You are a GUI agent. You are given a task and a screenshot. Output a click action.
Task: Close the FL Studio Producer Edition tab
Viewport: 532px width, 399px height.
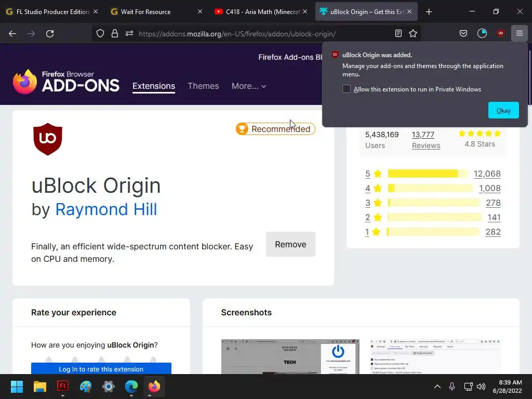[x=96, y=11]
